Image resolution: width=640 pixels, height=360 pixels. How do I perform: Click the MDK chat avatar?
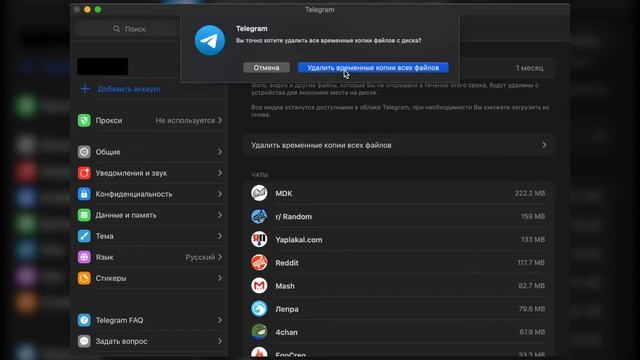[x=259, y=193]
